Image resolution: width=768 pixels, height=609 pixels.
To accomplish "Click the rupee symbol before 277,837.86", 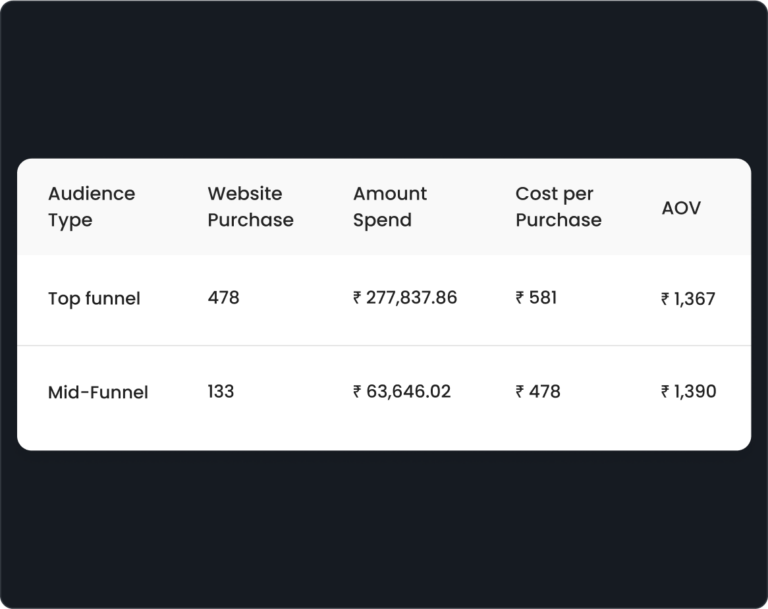I will coord(357,297).
